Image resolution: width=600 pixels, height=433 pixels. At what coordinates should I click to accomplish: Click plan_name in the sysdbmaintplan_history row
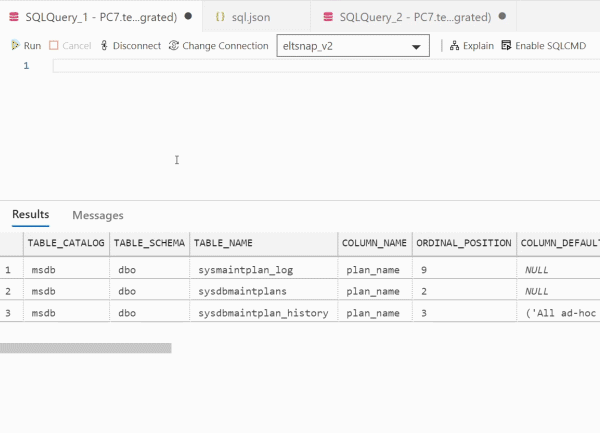[x=373, y=313]
